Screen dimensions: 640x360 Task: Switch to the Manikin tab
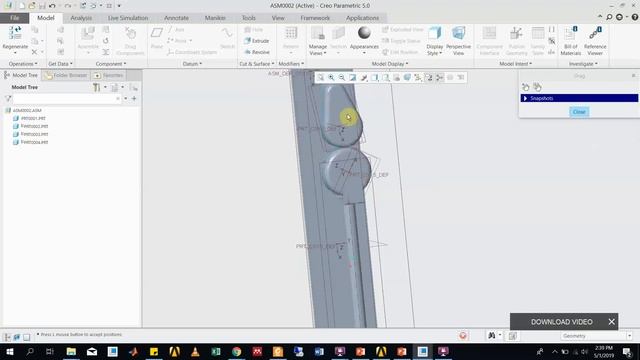(x=215, y=18)
